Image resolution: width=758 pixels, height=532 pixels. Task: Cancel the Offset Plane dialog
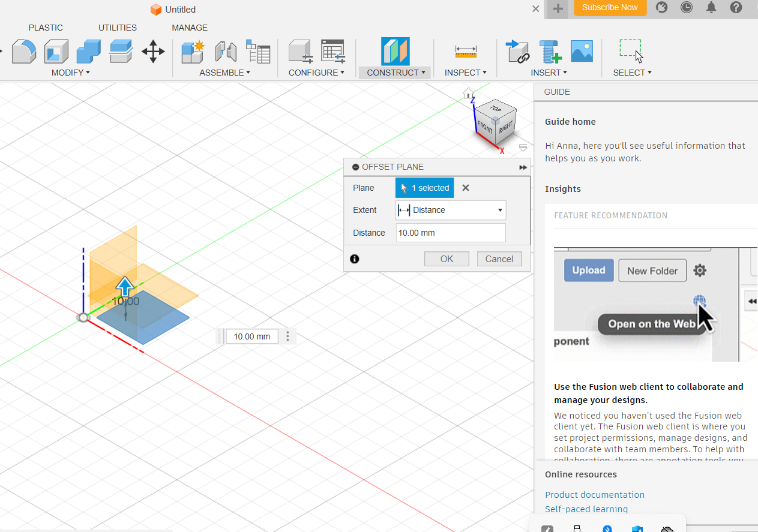pyautogui.click(x=499, y=259)
